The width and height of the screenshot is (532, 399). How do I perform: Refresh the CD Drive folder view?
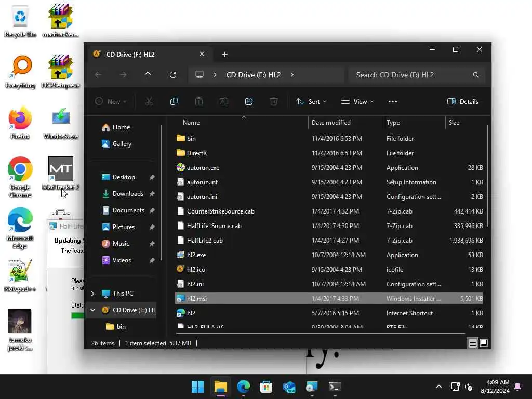[x=173, y=75]
